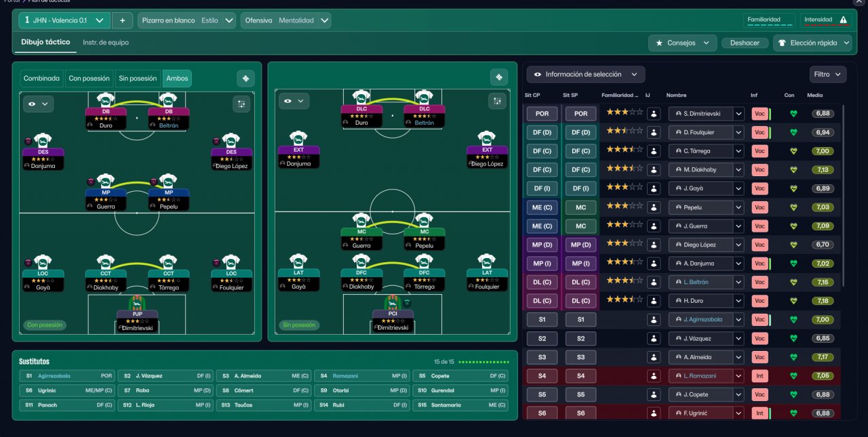
Task: Click Diego López's shirt icon on out-of-possession pitch
Action: click(x=487, y=138)
